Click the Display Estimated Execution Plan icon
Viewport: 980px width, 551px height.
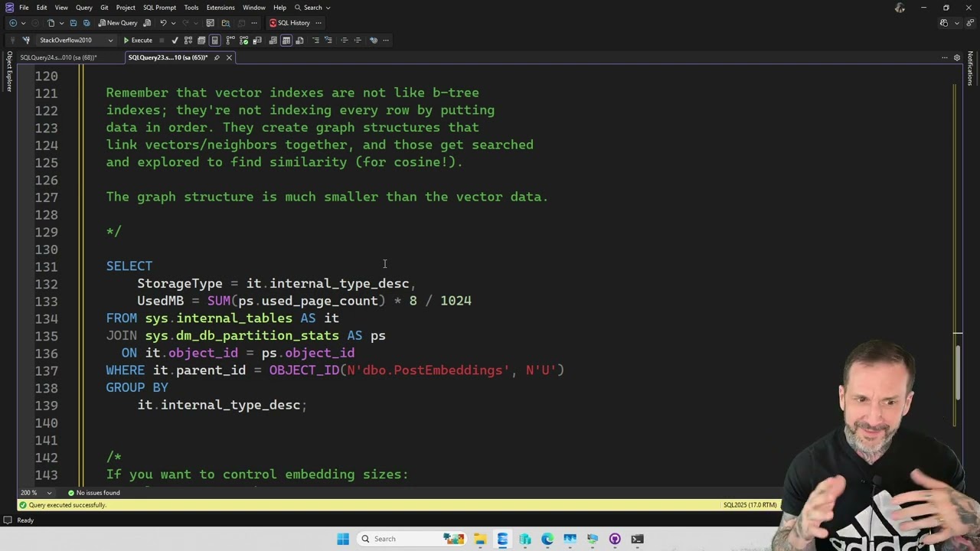(x=188, y=40)
